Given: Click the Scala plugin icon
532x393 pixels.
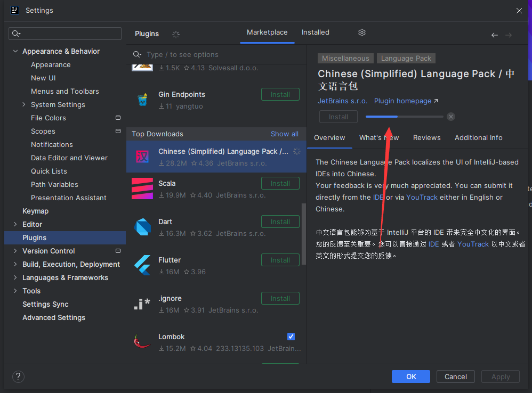Looking at the screenshot, I should (x=142, y=189).
